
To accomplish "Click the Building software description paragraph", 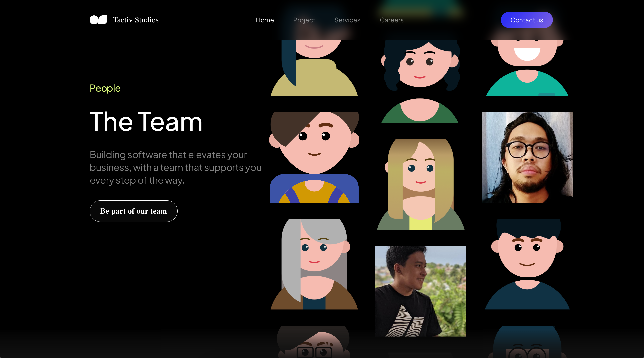I will pyautogui.click(x=175, y=167).
